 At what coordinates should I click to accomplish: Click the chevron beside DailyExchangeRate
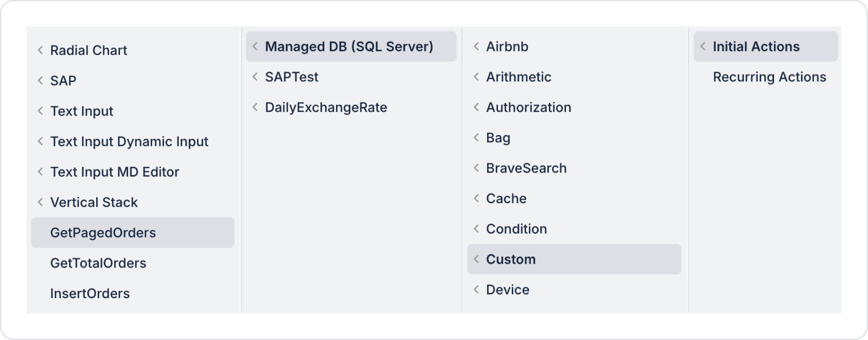(255, 107)
